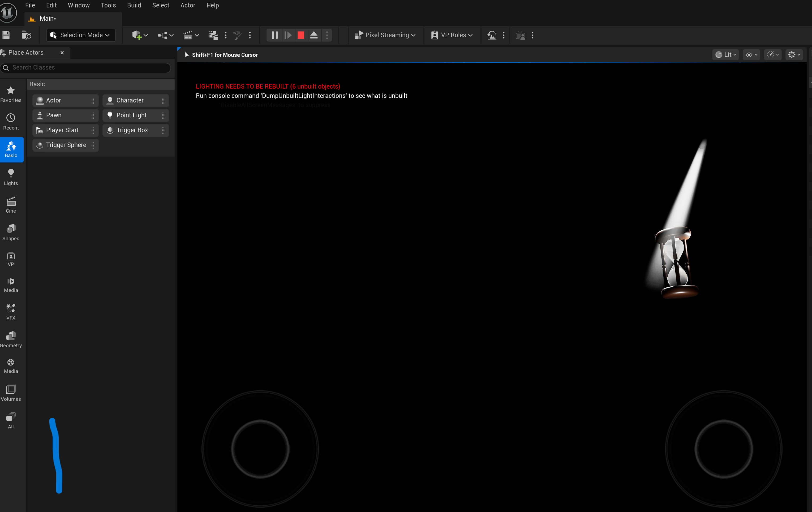Open the Add Actor green cube icon
812x512 pixels.
(138, 35)
